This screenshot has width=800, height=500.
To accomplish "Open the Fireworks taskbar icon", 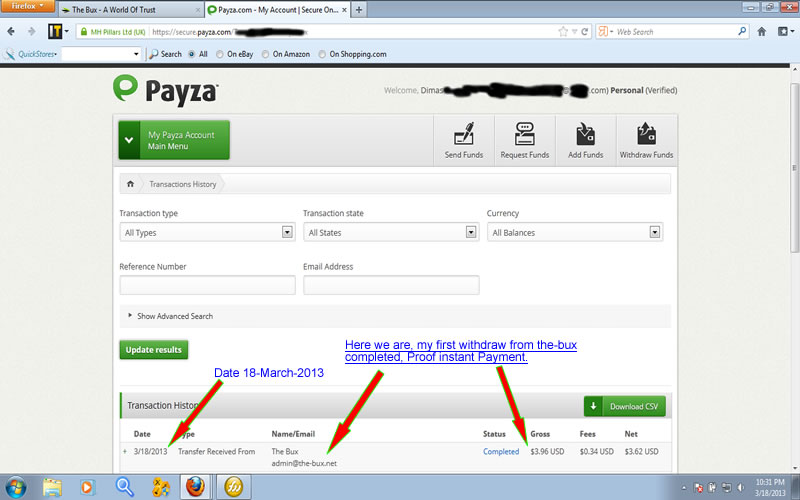I will [x=234, y=487].
